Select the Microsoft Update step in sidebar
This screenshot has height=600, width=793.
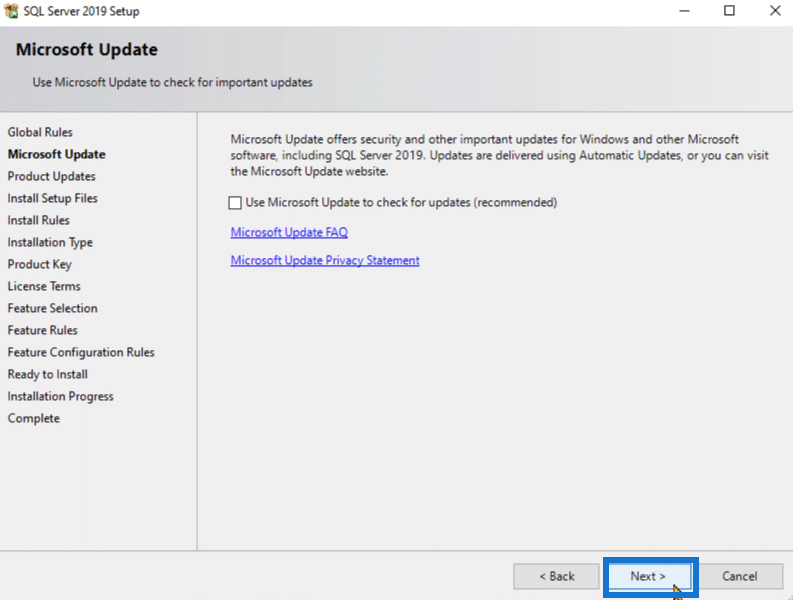[57, 154]
